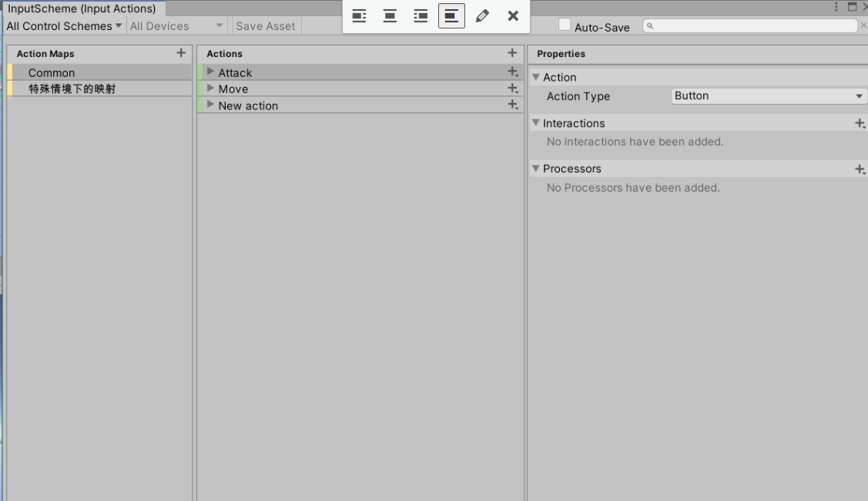The height and width of the screenshot is (501, 868).
Task: Toggle the centered alignment option
Action: (x=390, y=15)
